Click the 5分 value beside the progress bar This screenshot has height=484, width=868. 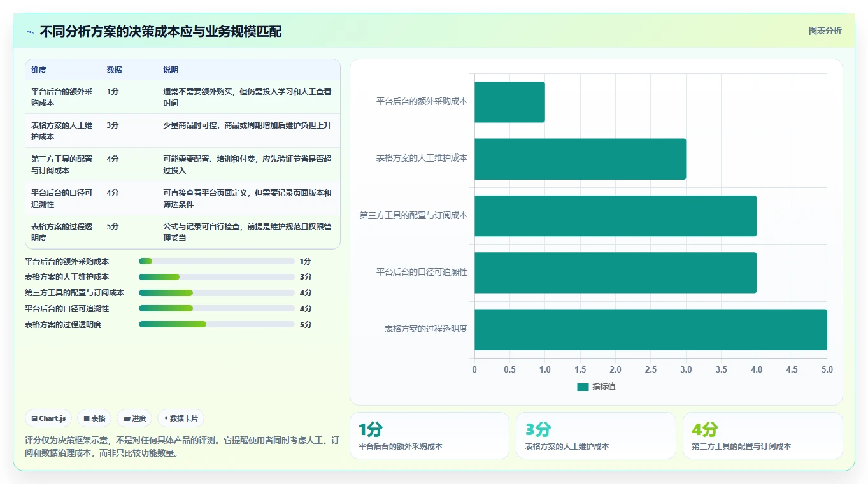pyautogui.click(x=306, y=324)
